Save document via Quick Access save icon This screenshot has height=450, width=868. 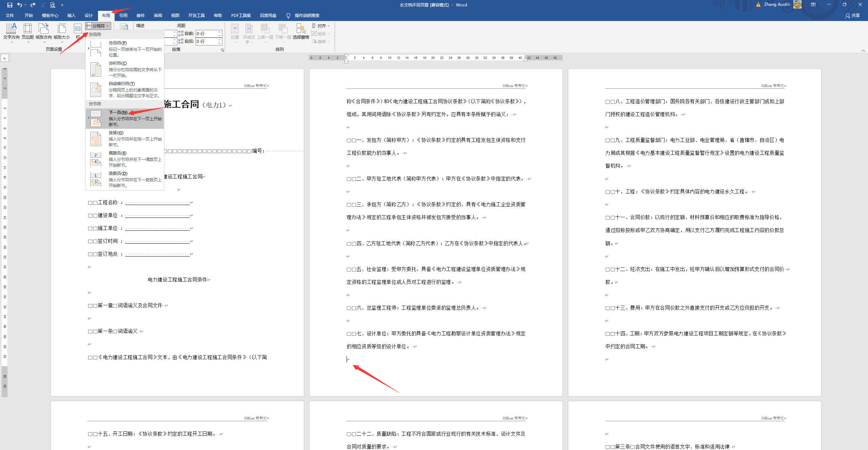[x=9, y=5]
